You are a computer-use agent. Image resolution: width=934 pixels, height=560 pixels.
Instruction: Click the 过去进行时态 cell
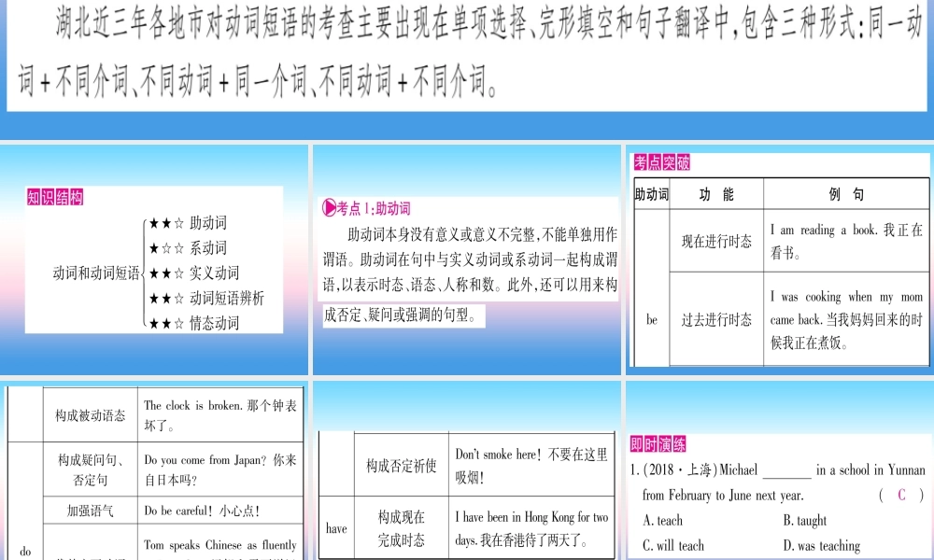pos(716,319)
